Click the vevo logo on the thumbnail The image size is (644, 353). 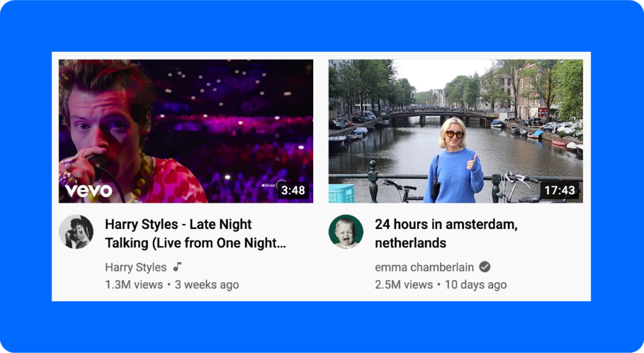point(89,191)
